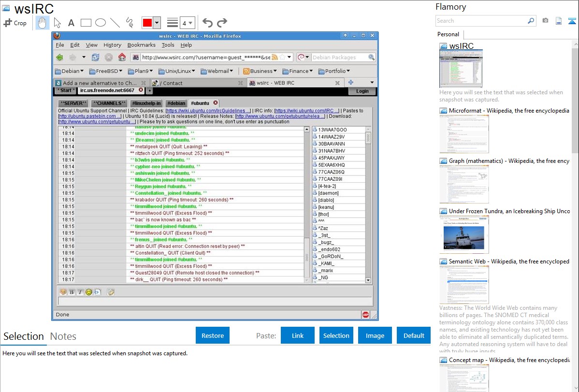Viewport: 579px width, 392px height.
Task: Switch to the Selection tab
Action: 24,336
